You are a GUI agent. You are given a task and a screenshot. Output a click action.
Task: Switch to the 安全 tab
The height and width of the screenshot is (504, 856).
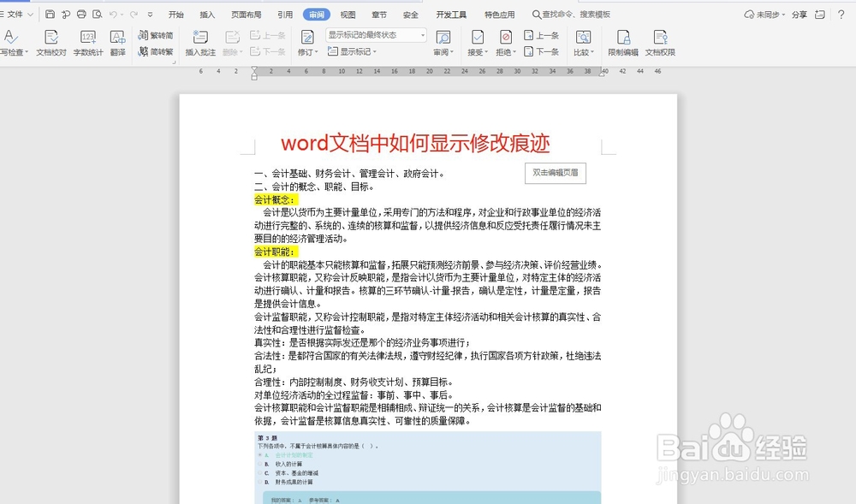click(411, 15)
